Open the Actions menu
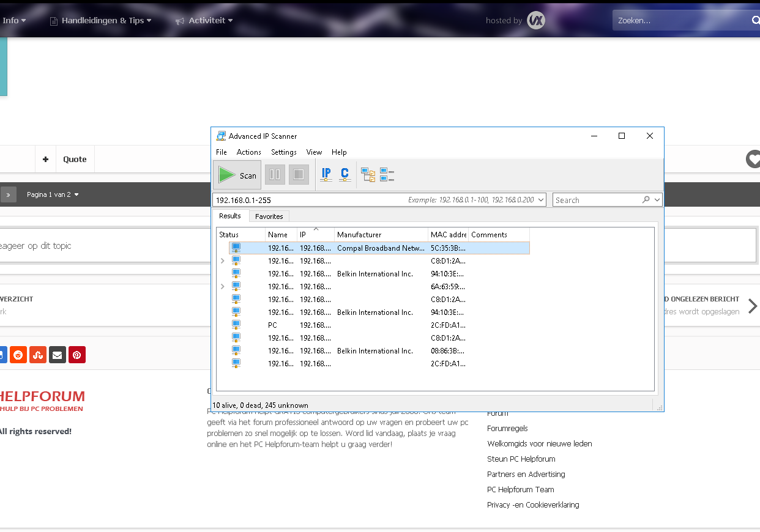The height and width of the screenshot is (532, 760). pyautogui.click(x=248, y=152)
